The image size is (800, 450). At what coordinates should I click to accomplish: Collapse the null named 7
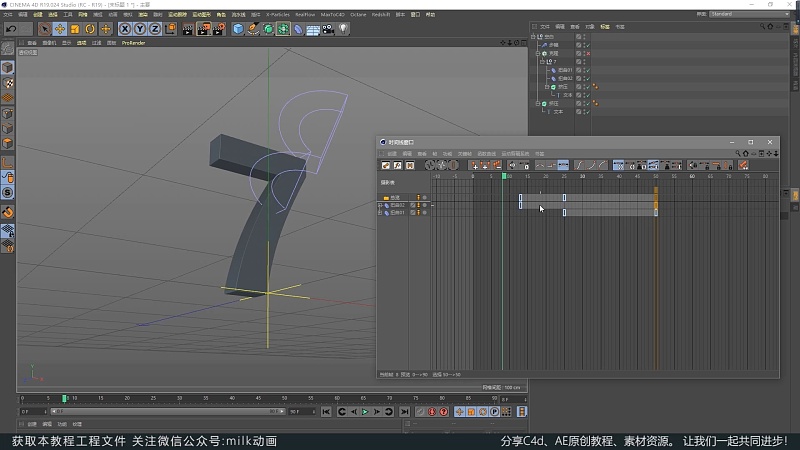542,62
